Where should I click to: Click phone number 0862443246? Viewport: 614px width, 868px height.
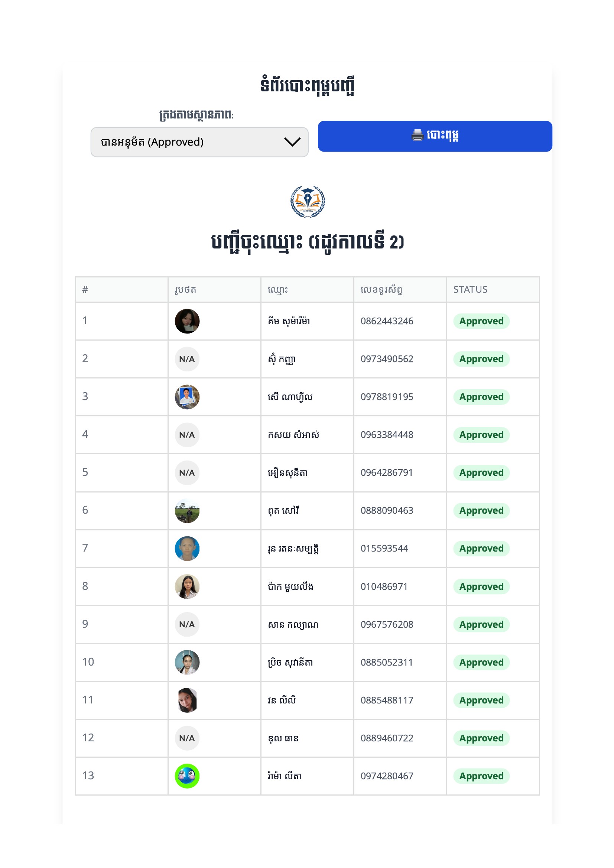coord(387,321)
